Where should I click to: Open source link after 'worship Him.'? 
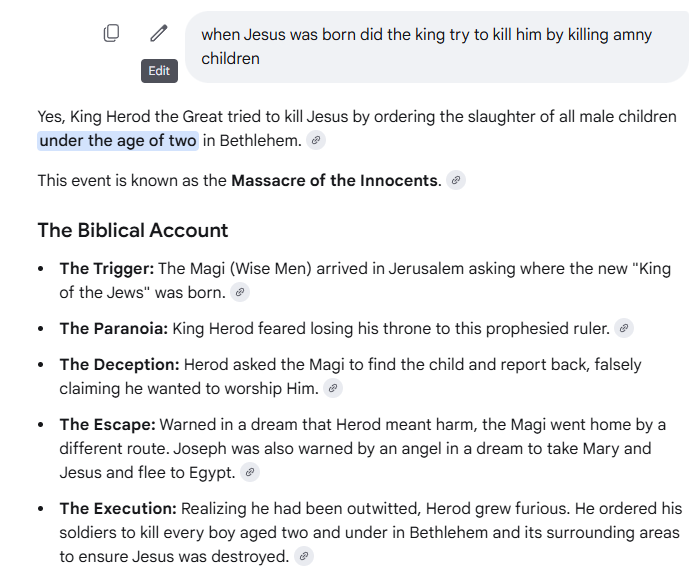click(333, 388)
